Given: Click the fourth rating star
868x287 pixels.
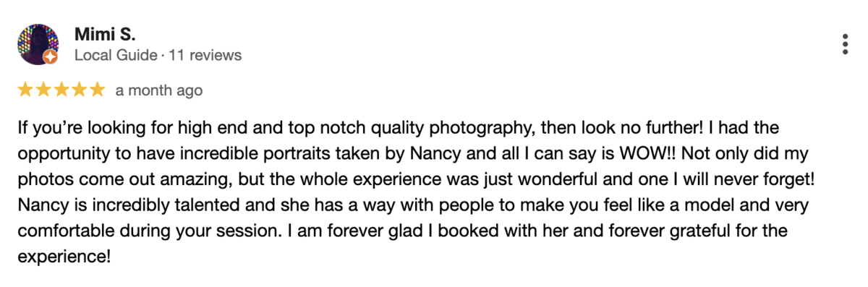Looking at the screenshot, I should (x=80, y=90).
